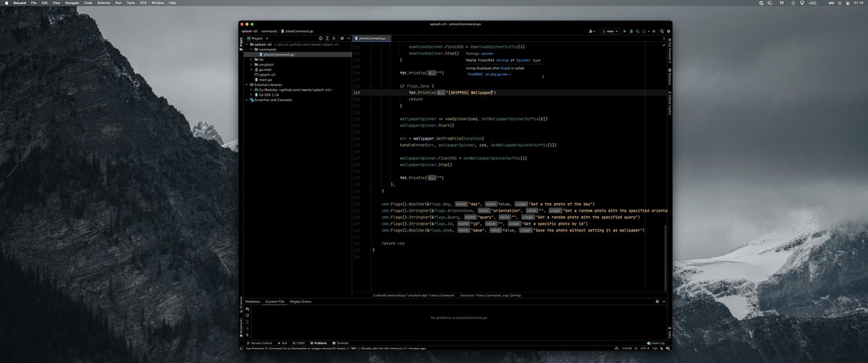
Task: Click the Stop() link in documentation popup
Action: click(x=505, y=67)
